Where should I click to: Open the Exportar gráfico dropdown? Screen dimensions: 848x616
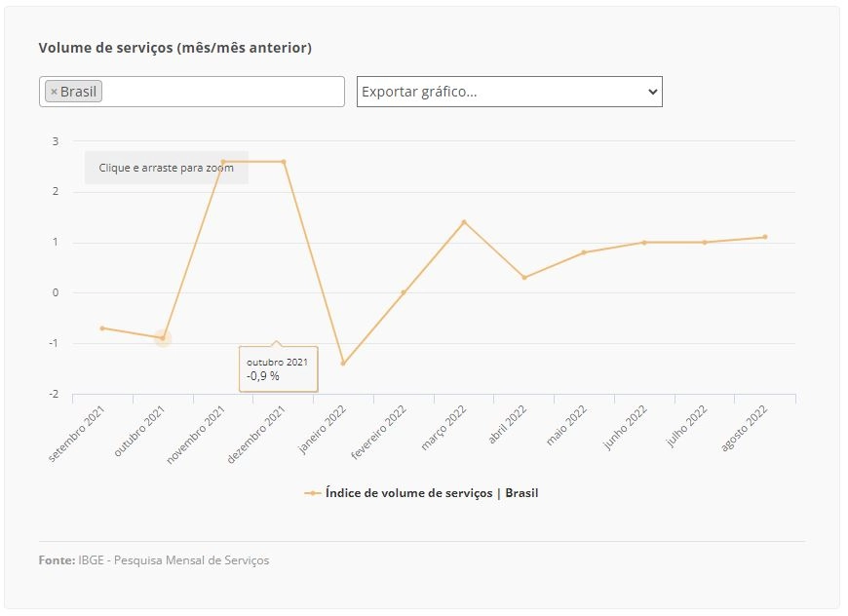tap(510, 92)
